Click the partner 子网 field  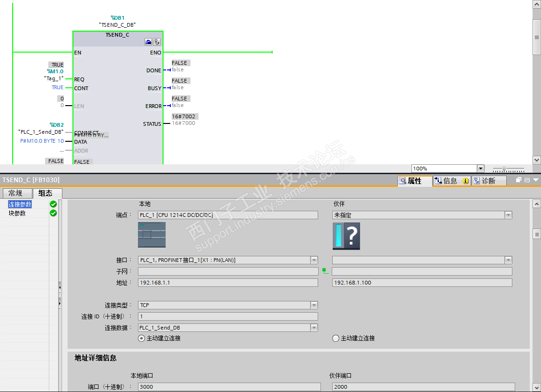(422, 271)
